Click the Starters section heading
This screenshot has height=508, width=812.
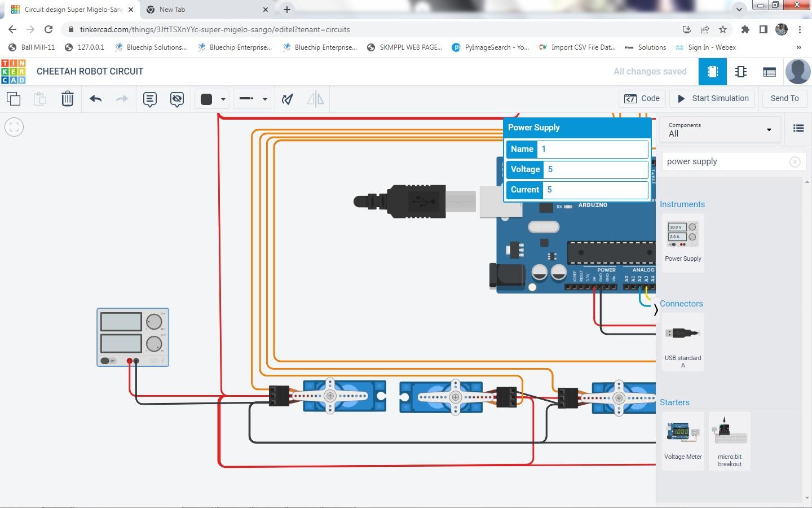tap(674, 402)
